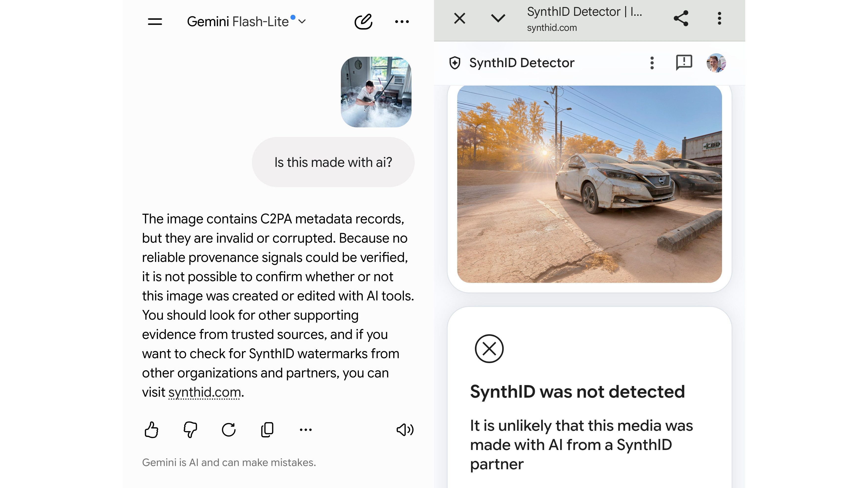Image resolution: width=868 pixels, height=488 pixels.
Task: Send feedback via the exclamation speech icon
Action: tap(684, 63)
